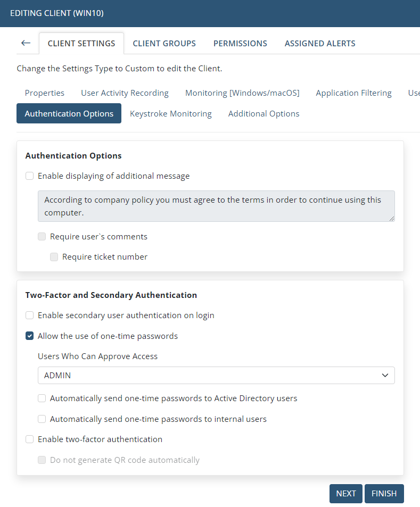Select the Properties settings section
The height and width of the screenshot is (507, 420).
[x=45, y=93]
